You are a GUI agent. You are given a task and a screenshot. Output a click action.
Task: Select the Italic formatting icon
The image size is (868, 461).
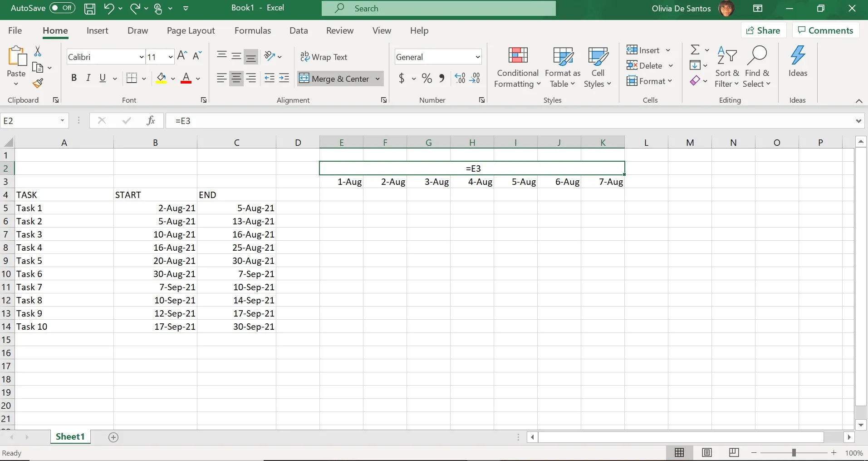coord(88,78)
